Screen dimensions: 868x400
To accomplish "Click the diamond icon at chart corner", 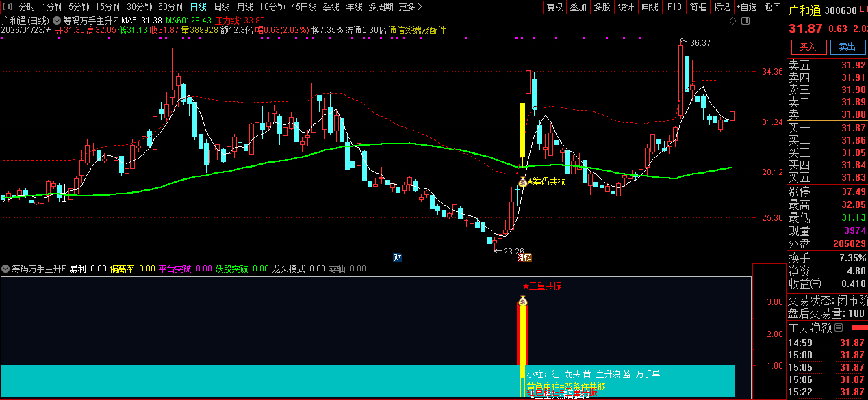I will click(733, 21).
